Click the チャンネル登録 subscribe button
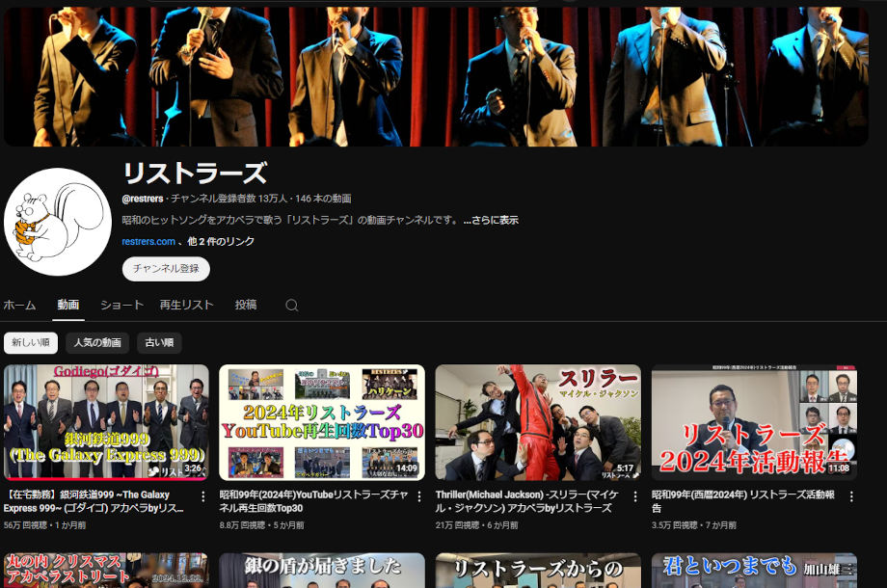The image size is (887, 588). (166, 269)
